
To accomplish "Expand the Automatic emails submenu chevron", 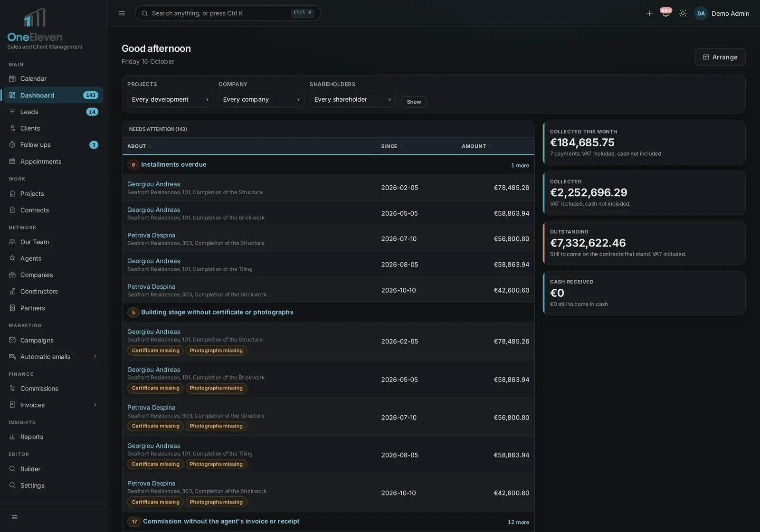I will click(x=95, y=357).
